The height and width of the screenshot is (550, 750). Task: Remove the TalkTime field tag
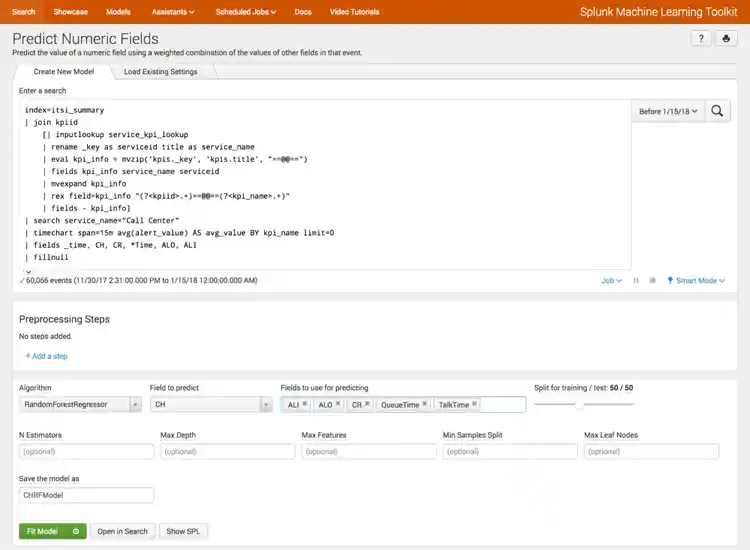point(474,405)
